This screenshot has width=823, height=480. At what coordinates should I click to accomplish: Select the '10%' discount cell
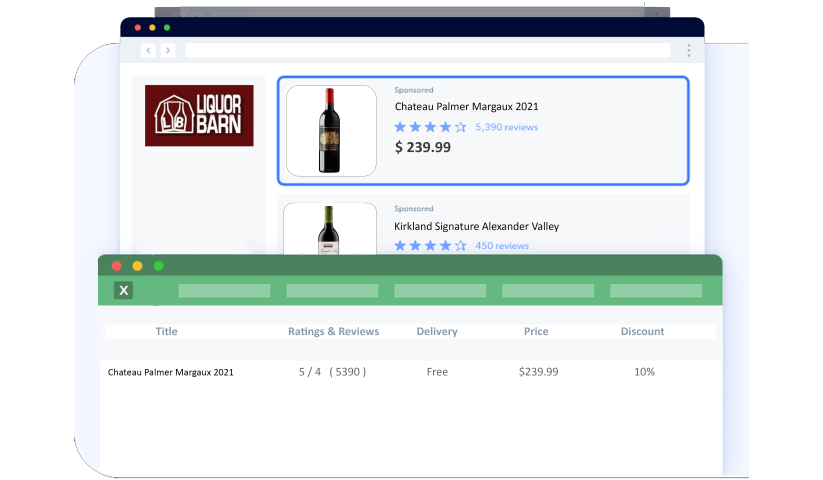click(x=644, y=372)
